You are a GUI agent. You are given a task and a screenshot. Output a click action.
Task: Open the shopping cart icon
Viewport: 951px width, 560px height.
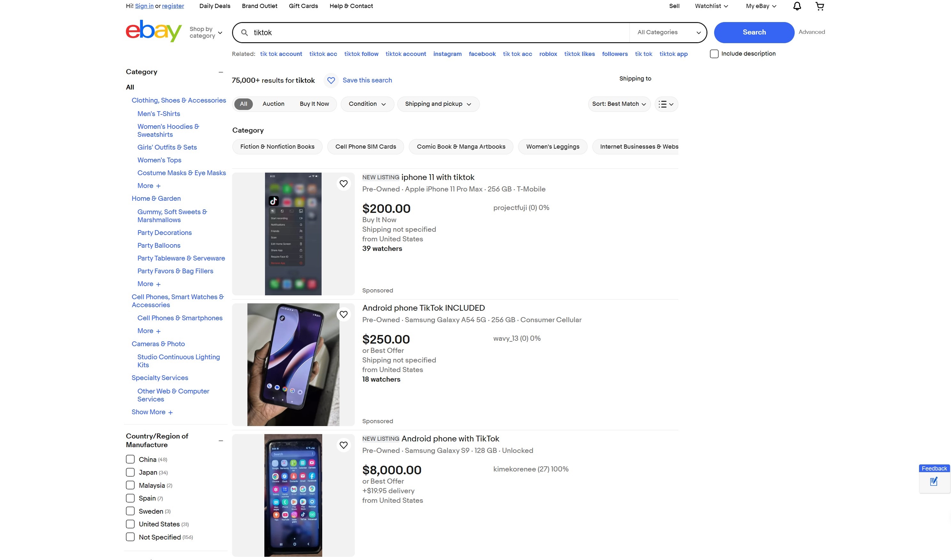pos(820,6)
